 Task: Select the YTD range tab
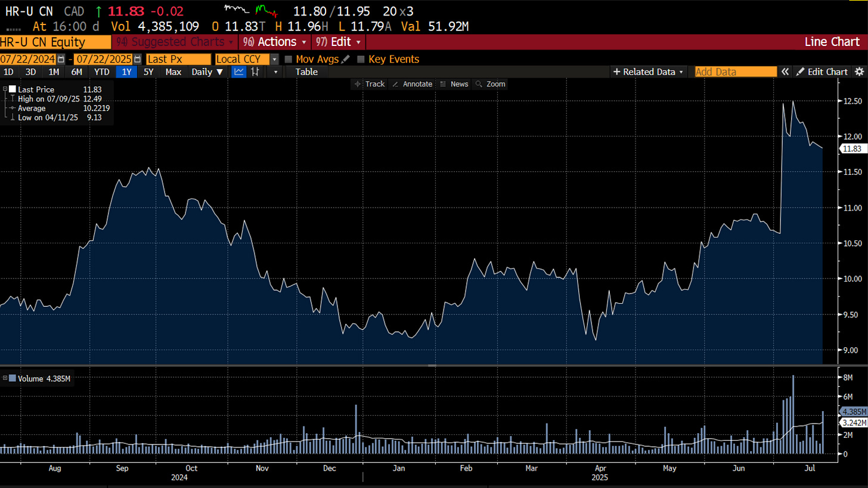102,72
